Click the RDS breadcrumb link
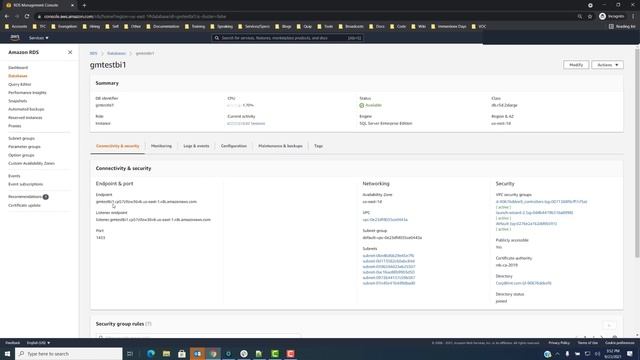This screenshot has height=360, width=640. coord(93,53)
